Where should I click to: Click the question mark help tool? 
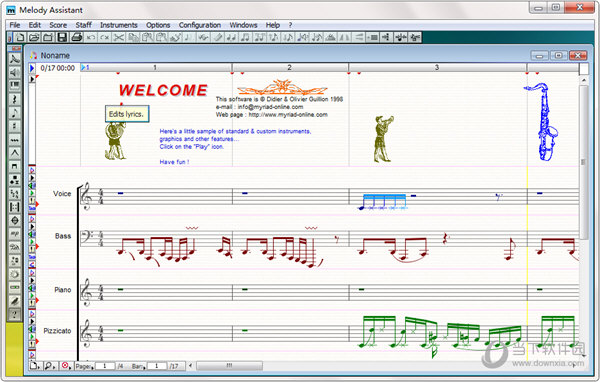(15, 315)
